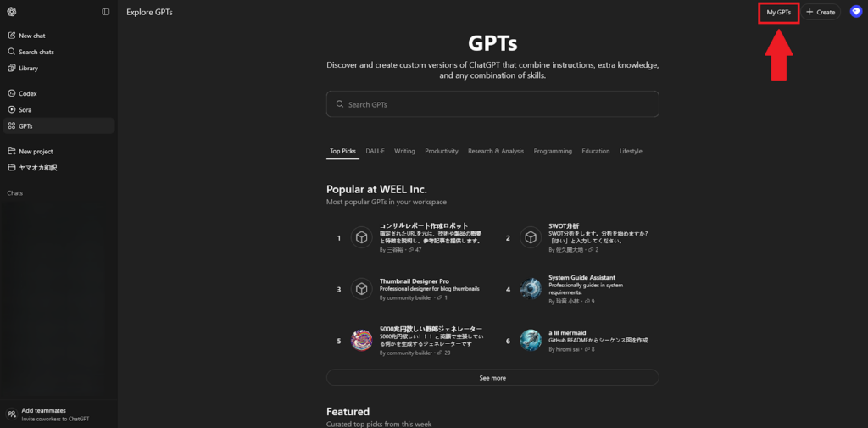Click See more under popular GPTs
868x428 pixels.
[x=492, y=378]
